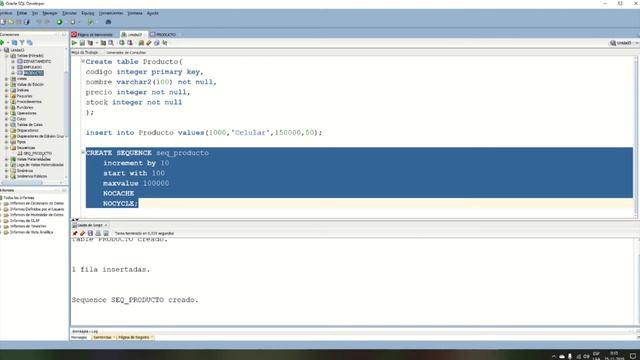Collapse the CREATE SEQUENCE code block fold marker
This screenshot has width=640, height=360.
[x=83, y=152]
